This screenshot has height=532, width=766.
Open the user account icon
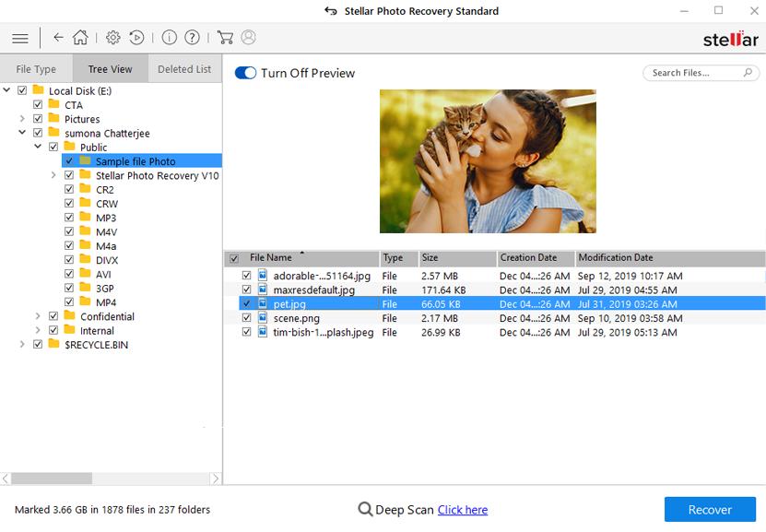coord(249,38)
